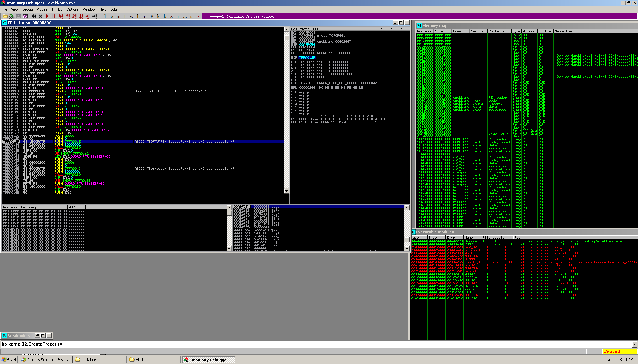This screenshot has width=638, height=364.
Task: Sort Executable modules by Name column
Action: [472, 238]
